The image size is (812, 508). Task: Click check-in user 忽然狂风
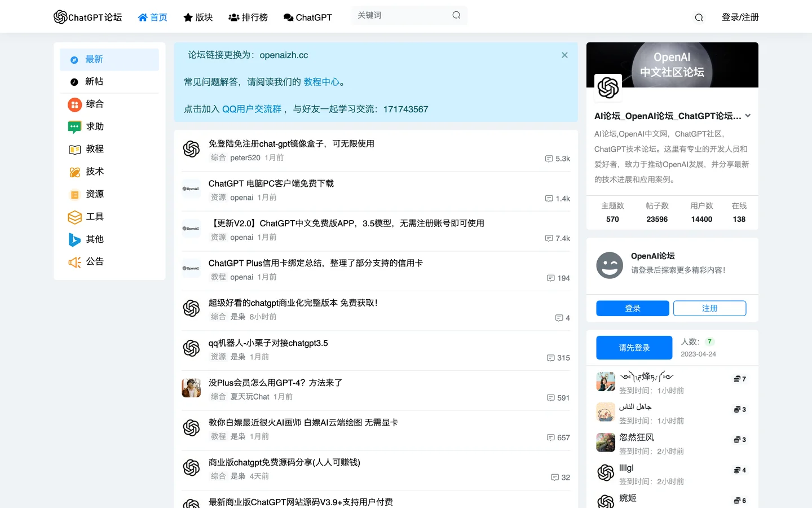click(x=637, y=437)
